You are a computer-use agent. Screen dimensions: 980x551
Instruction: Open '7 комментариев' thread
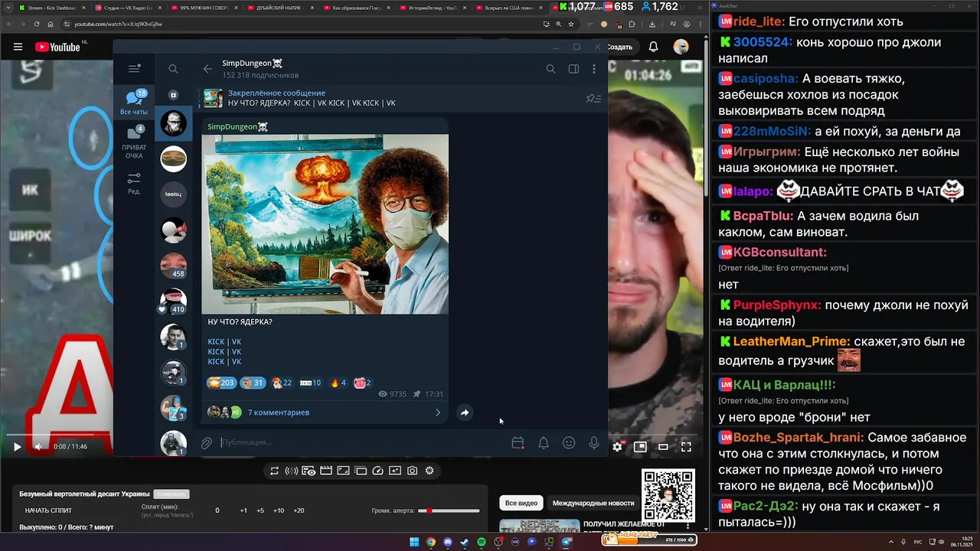pyautogui.click(x=279, y=412)
